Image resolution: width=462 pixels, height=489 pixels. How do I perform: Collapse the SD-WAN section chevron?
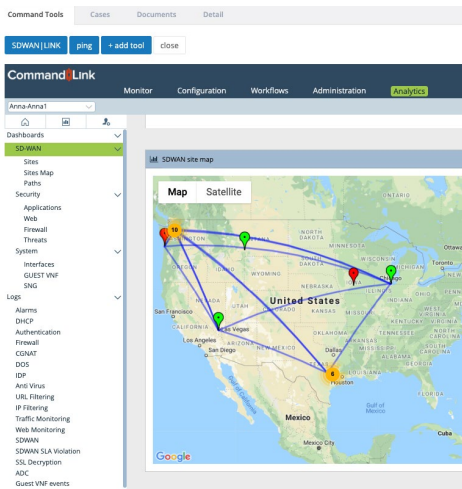pos(117,149)
